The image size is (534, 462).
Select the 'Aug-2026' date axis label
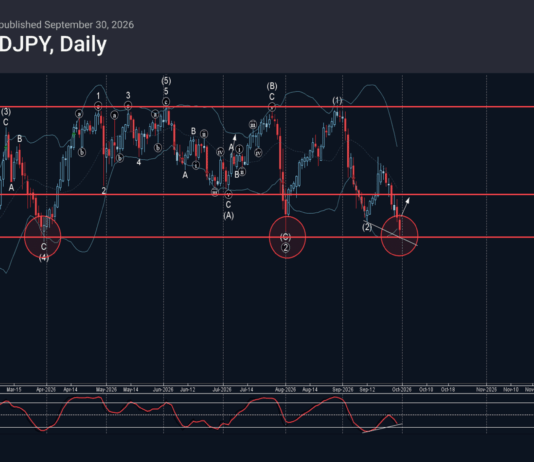285,389
